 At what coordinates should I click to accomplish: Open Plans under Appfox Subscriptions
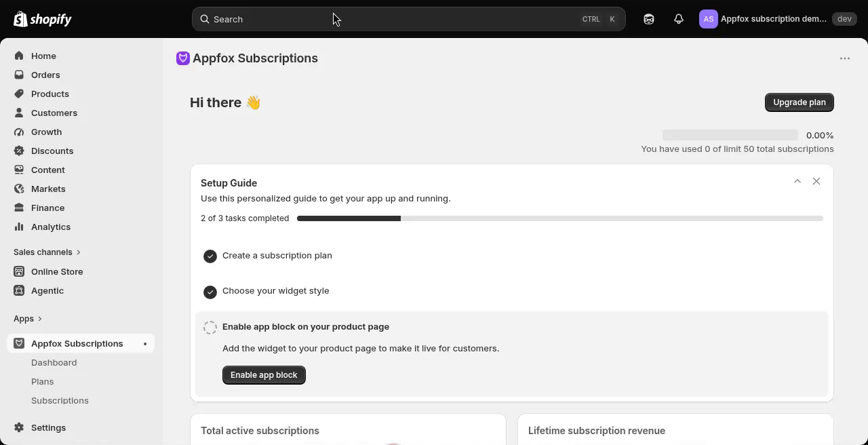[42, 381]
